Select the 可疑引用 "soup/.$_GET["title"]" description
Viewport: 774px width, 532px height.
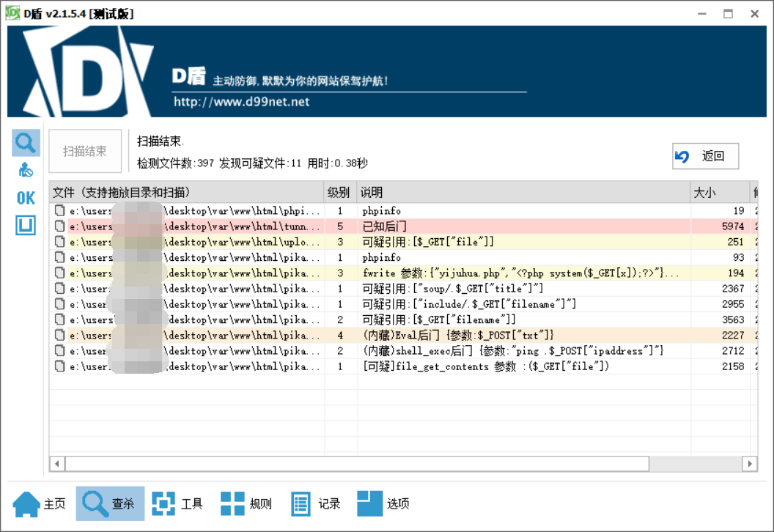[x=453, y=289]
